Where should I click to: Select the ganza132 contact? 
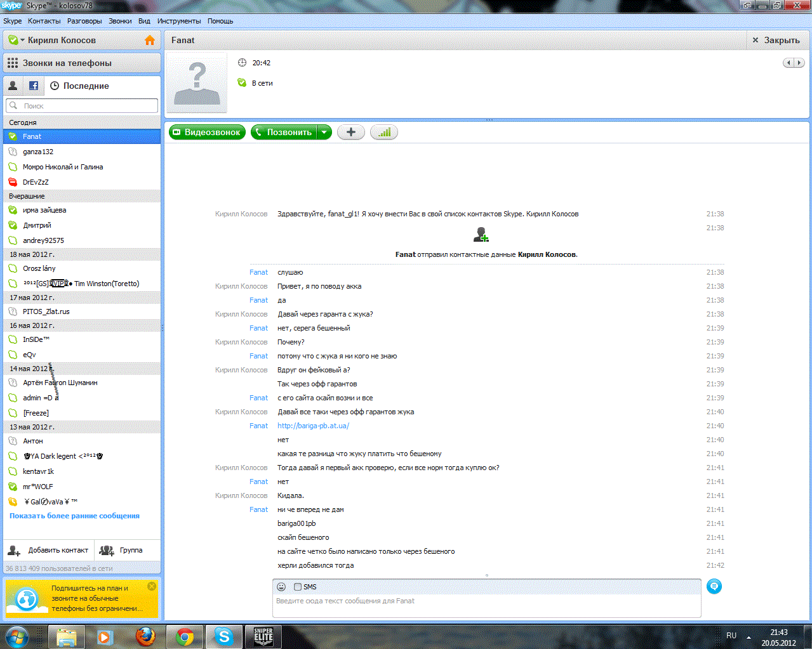point(82,152)
